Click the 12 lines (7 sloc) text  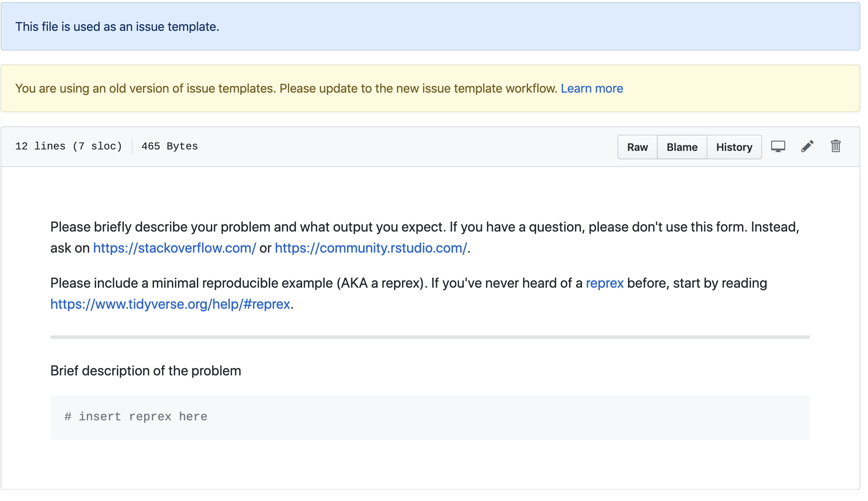68,146
